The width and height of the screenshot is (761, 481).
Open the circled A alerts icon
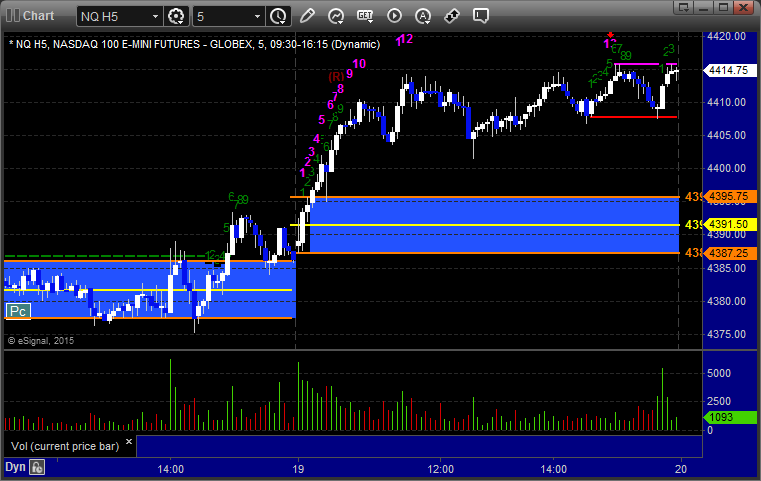(423, 16)
